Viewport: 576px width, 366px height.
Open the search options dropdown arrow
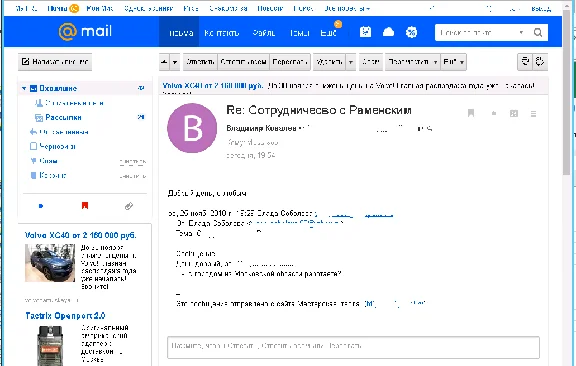pos(521,33)
